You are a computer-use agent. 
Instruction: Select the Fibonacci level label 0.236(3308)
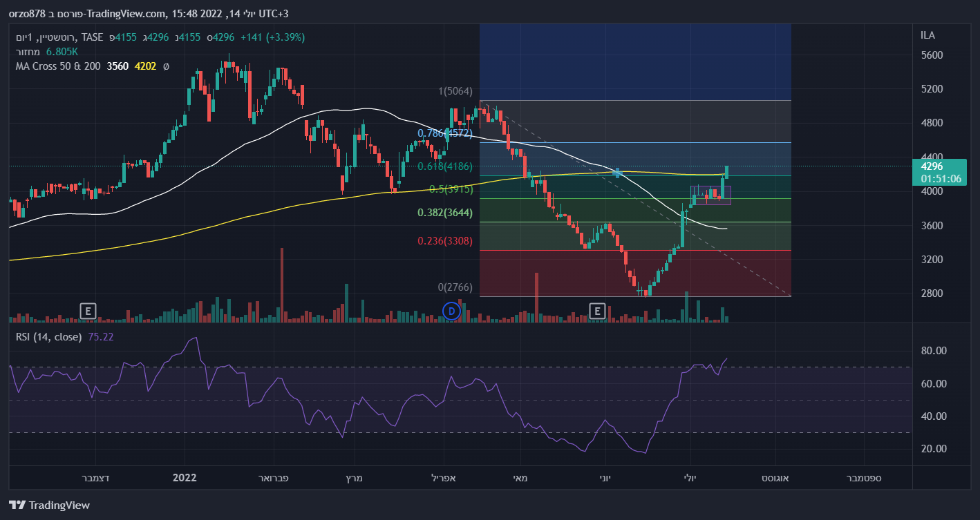[445, 241]
